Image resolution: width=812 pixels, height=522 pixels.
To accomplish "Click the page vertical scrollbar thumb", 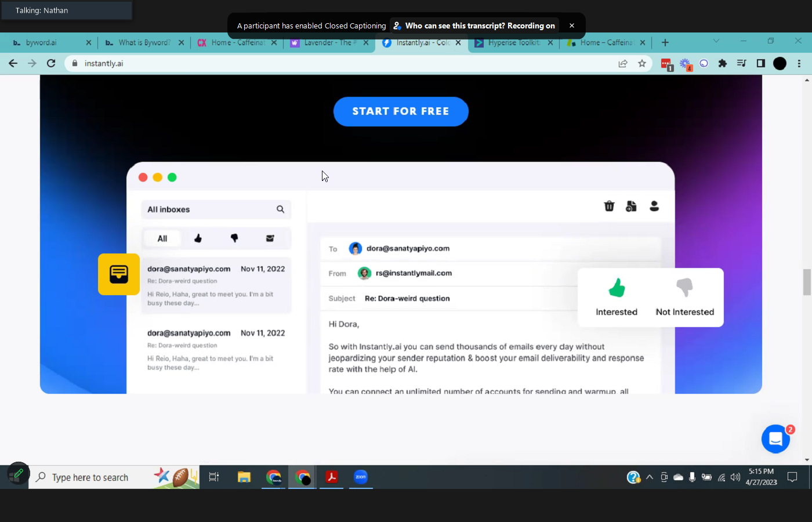I will (x=807, y=282).
